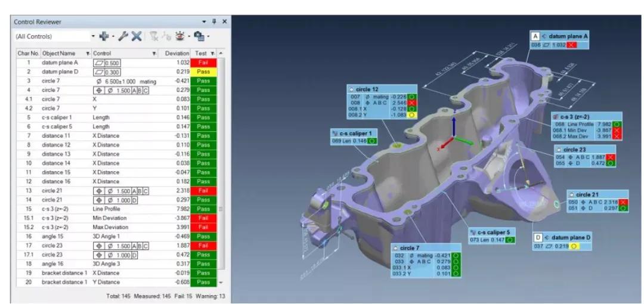Screen dimensions: 644x304
Task: Click the caliper icon in c-s caliper 1 label
Action: coord(335,133)
